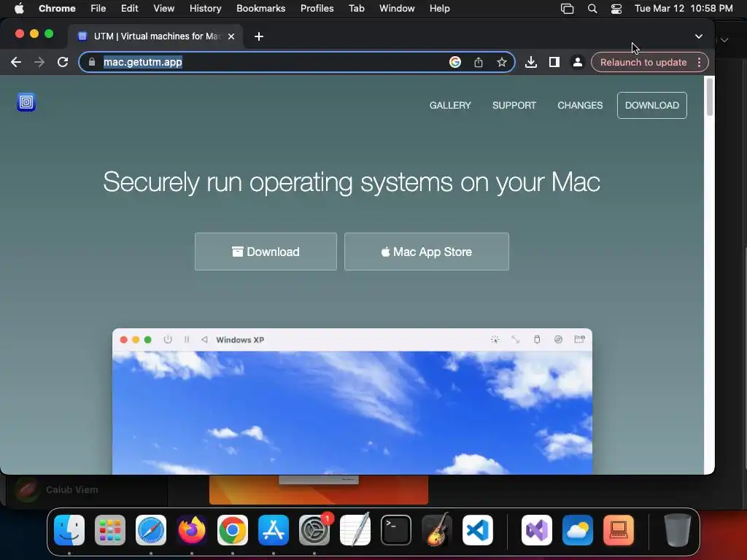Expand the tab search chevron
The width and height of the screenshot is (747, 560).
[698, 36]
